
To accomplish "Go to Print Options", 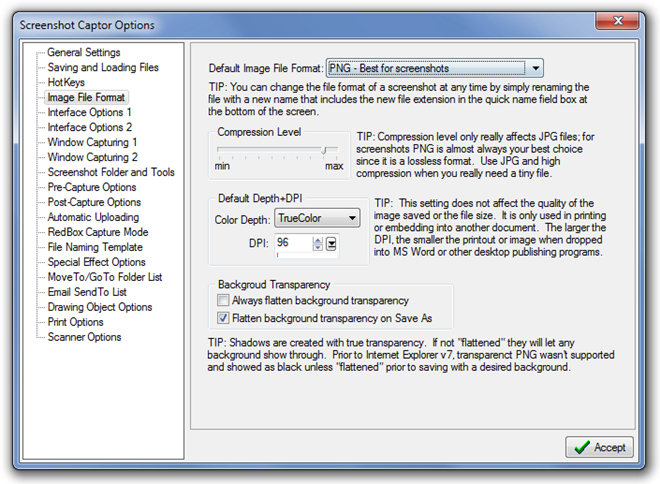I will point(75,322).
